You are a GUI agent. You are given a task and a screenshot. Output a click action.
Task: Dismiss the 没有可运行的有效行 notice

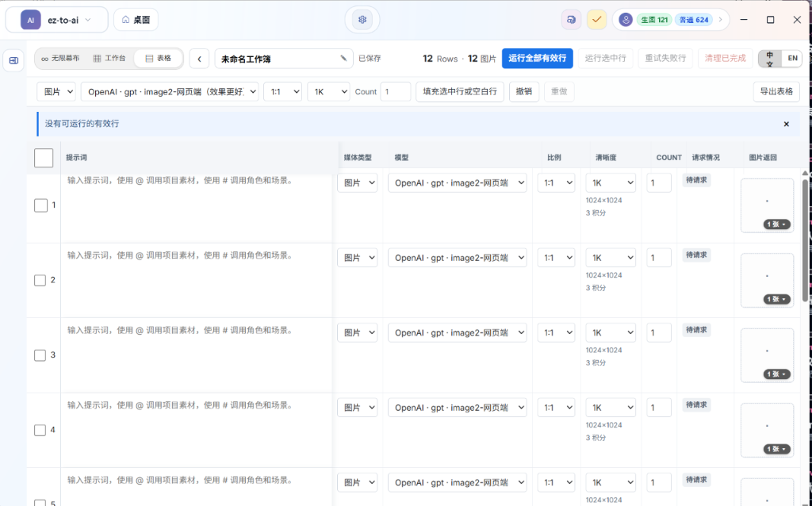coord(786,124)
